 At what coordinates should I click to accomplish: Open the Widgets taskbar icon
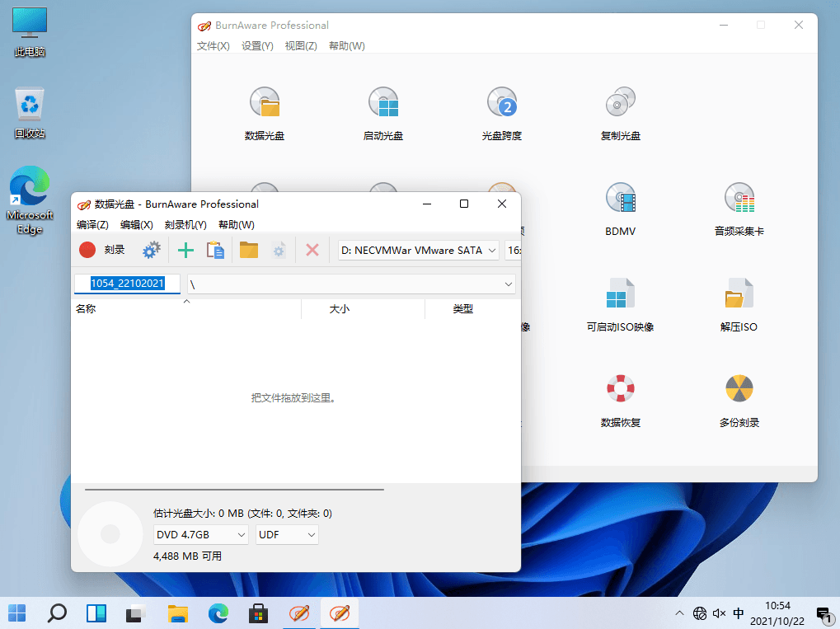96,613
